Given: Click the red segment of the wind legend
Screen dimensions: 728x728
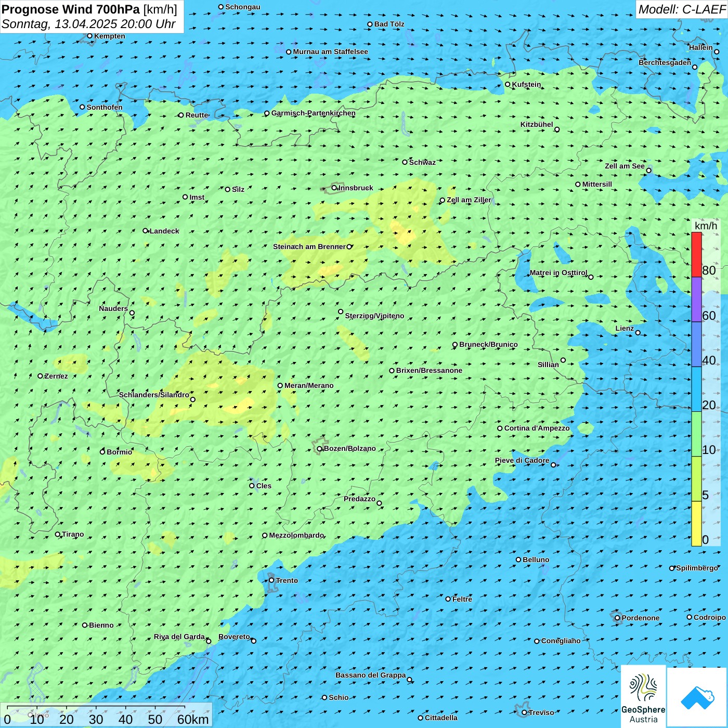Looking at the screenshot, I should click(x=696, y=255).
